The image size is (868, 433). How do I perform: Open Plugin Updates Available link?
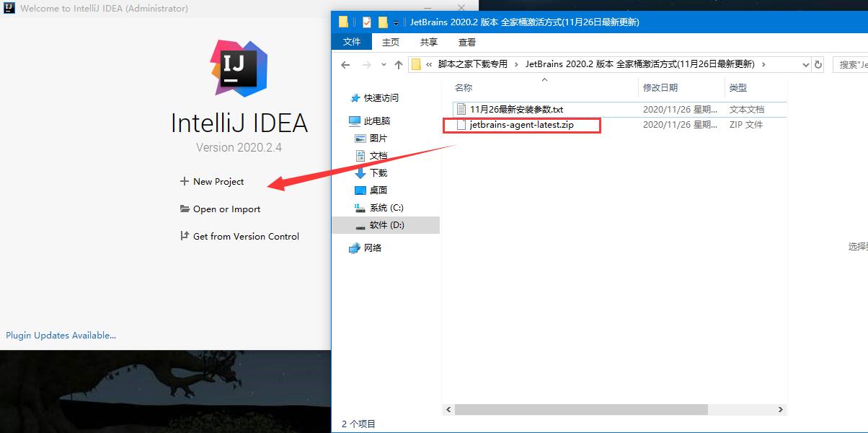click(x=61, y=335)
